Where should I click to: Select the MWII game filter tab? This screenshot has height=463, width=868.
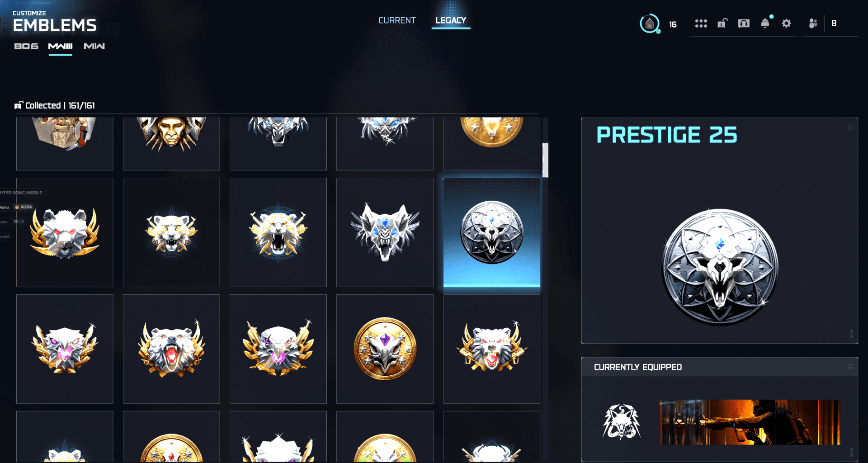pos(94,46)
